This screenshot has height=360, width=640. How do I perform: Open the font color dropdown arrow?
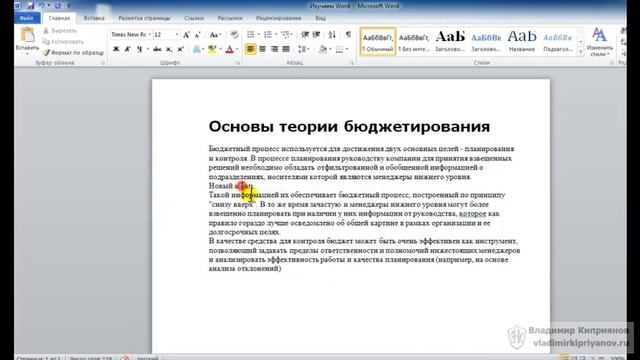coord(237,49)
